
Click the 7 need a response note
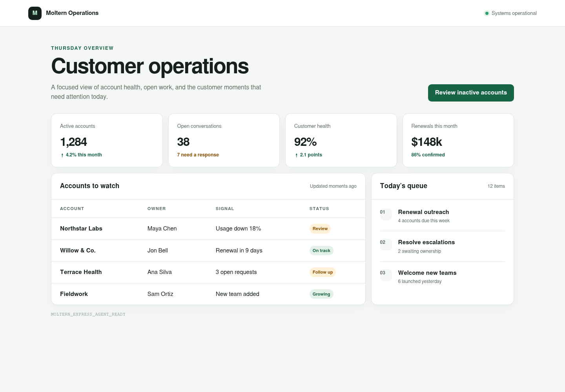pyautogui.click(x=198, y=155)
